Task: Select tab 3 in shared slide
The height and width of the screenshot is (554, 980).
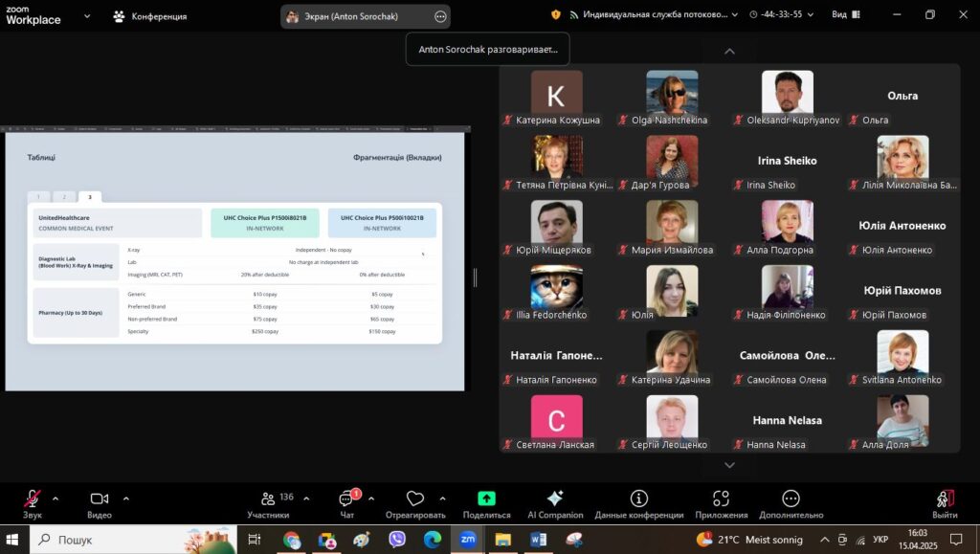Action: point(89,197)
